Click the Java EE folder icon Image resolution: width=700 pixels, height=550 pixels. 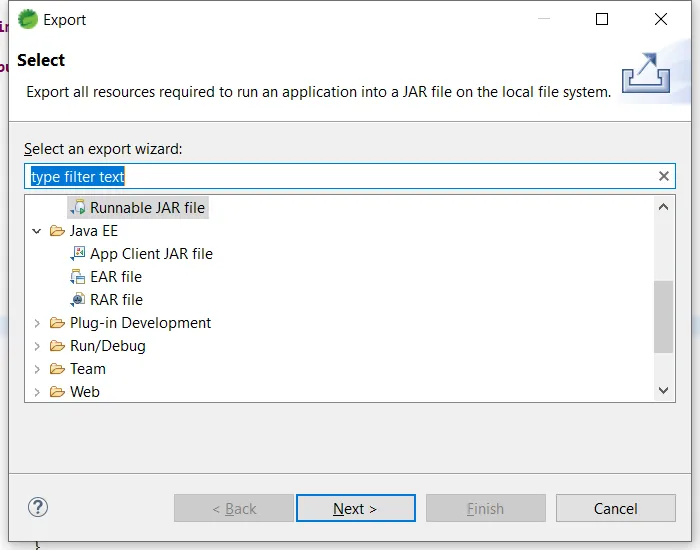[x=57, y=231]
